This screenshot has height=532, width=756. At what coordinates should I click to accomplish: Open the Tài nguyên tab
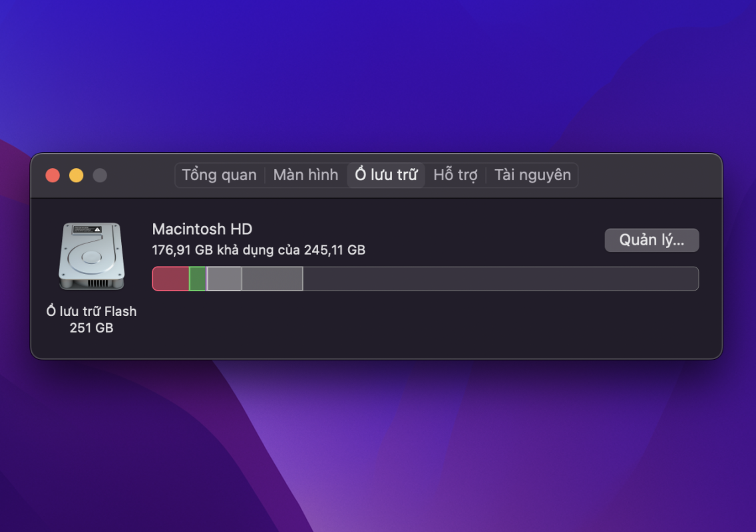[x=532, y=175]
